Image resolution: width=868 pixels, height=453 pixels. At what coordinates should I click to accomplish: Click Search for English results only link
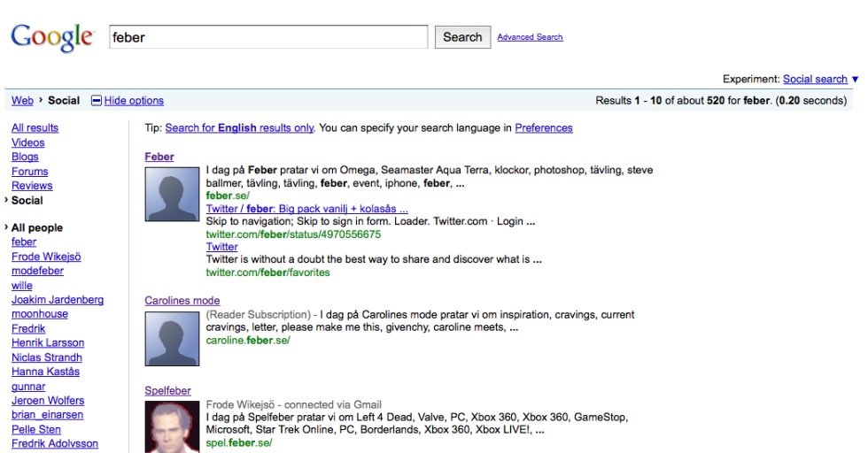[239, 128]
